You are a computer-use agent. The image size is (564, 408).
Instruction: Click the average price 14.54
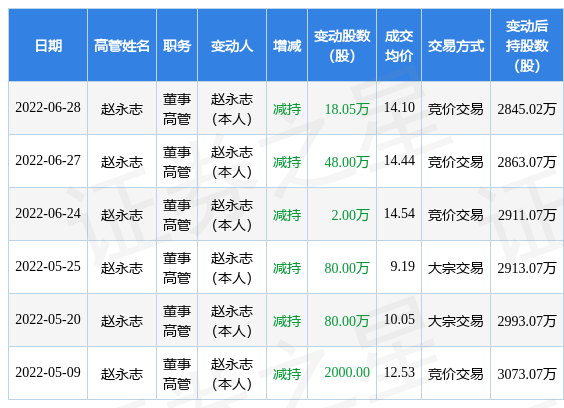(x=399, y=213)
